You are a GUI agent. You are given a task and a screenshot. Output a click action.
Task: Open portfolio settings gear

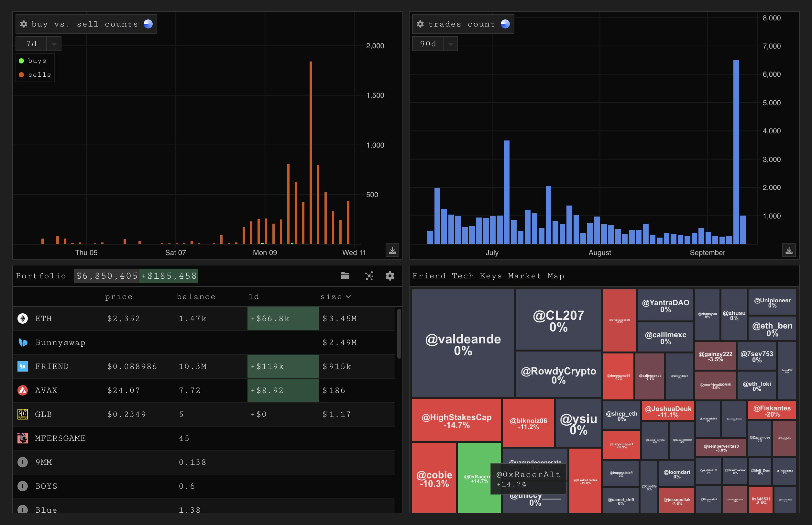(390, 276)
